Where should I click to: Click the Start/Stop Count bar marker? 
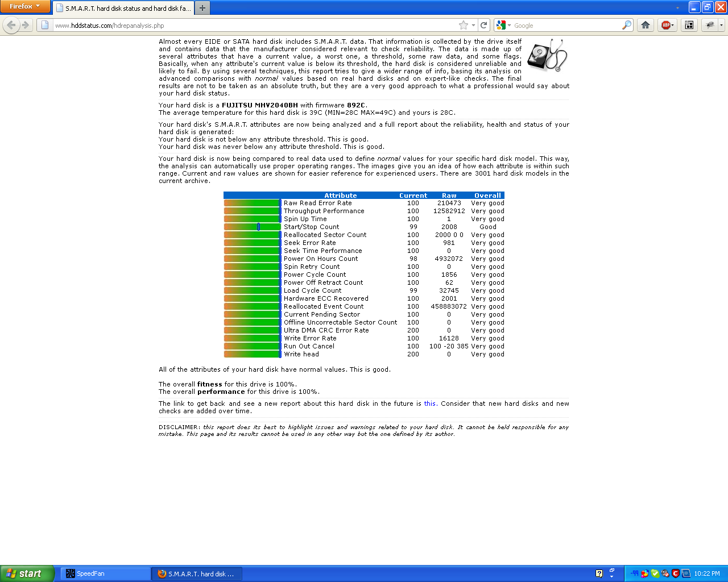pos(258,227)
